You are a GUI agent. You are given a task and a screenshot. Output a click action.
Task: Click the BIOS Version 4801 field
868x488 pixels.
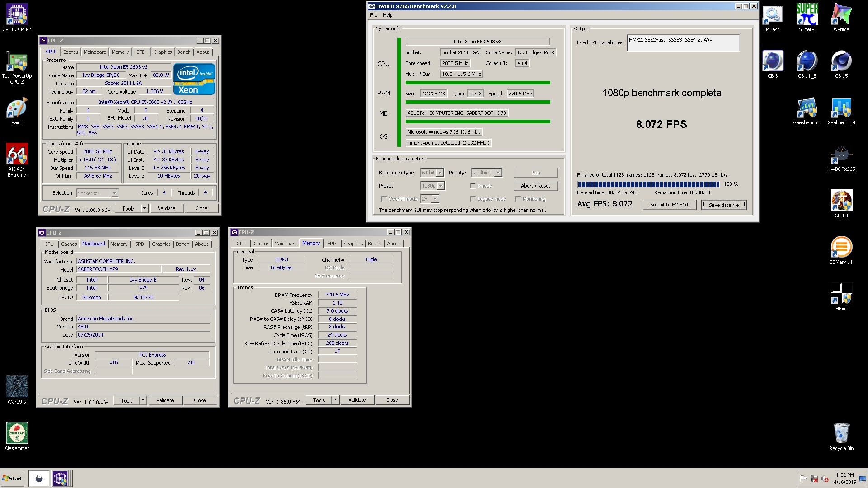pyautogui.click(x=143, y=327)
